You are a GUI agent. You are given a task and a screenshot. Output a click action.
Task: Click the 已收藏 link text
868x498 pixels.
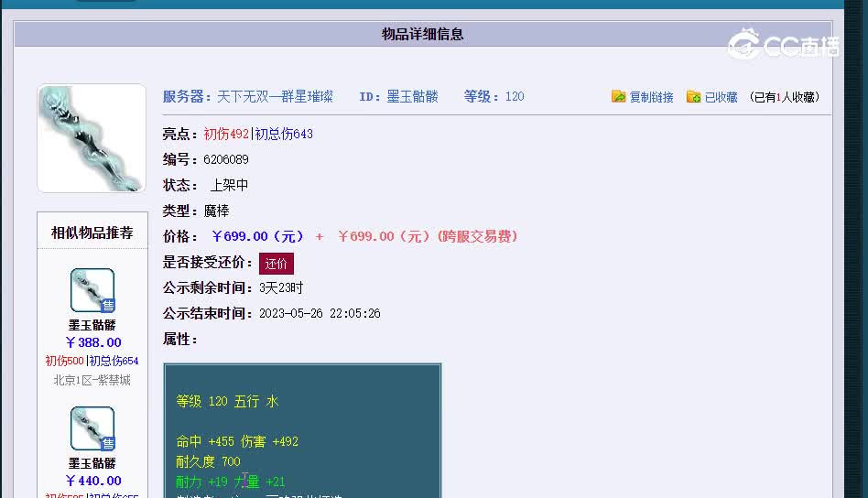[721, 97]
